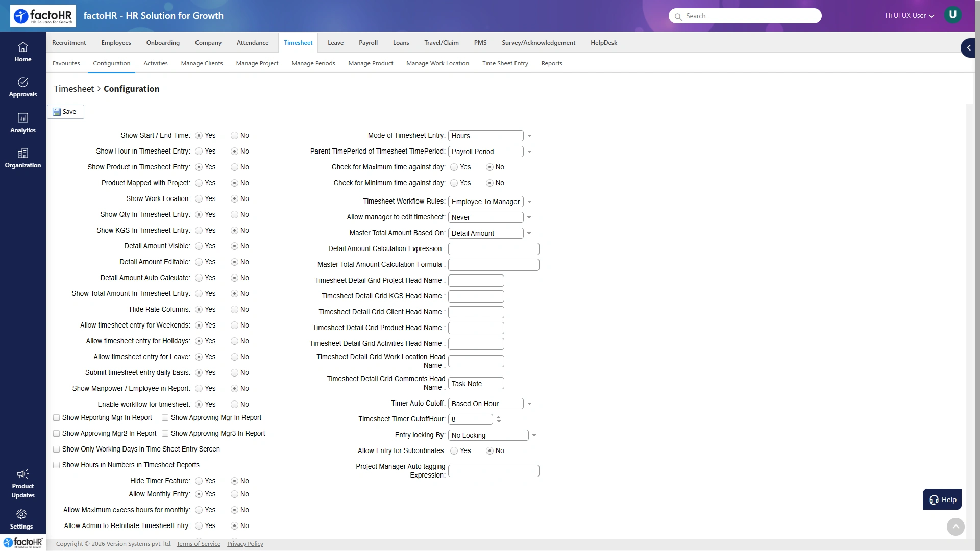Viewport: 980px width, 551px height.
Task: Click the search magnifier icon
Action: [x=678, y=17]
